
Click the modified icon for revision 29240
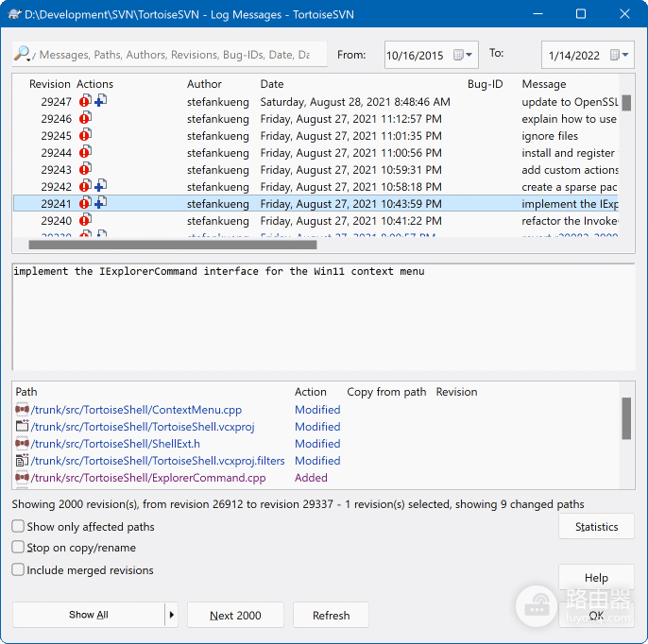(x=85, y=220)
